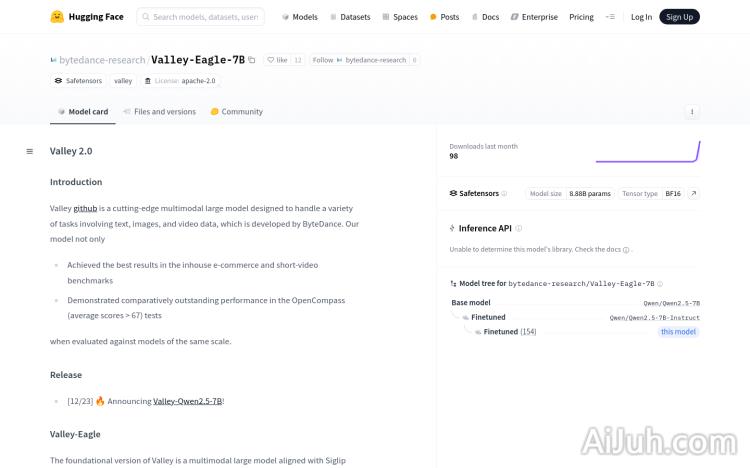This screenshot has height=468, width=750.
Task: Open the Valley-Qwen2.5-7B release link
Action: [x=188, y=401]
